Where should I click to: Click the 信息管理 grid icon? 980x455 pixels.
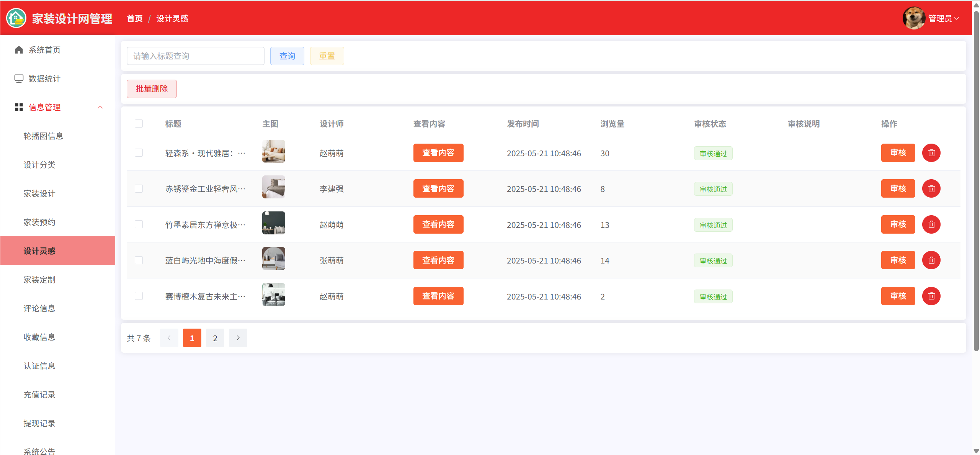point(19,107)
